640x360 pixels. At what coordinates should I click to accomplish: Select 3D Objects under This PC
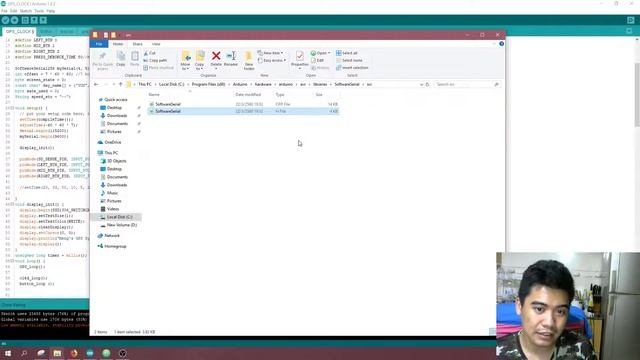(116, 161)
